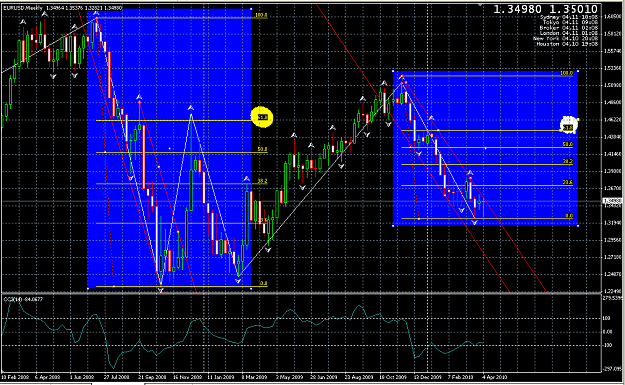
Task: Click the -100 level on the CCI scale
Action: coord(607,345)
